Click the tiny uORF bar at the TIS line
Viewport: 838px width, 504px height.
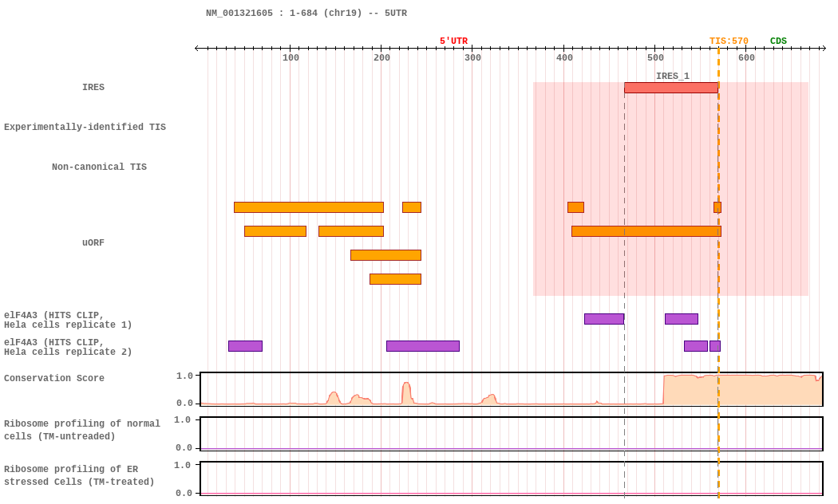[717, 207]
